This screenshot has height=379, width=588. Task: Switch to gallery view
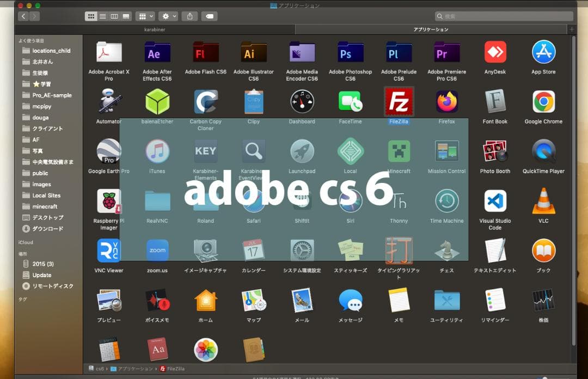click(125, 16)
